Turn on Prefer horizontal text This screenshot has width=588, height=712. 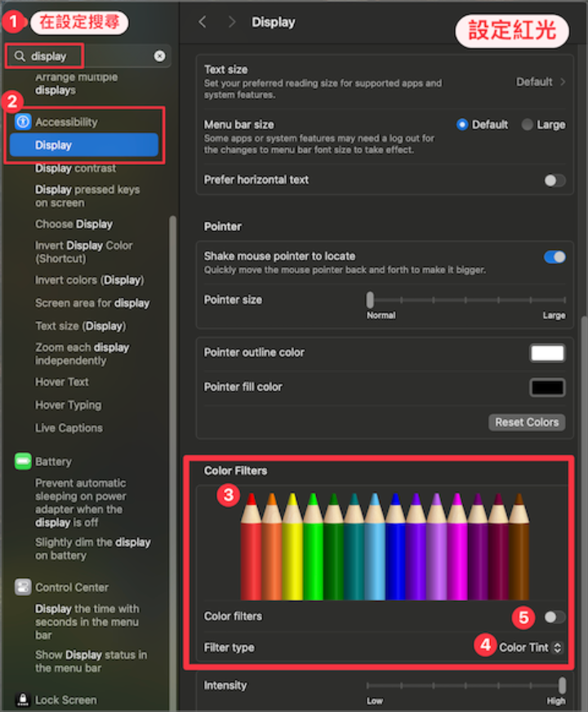(555, 180)
